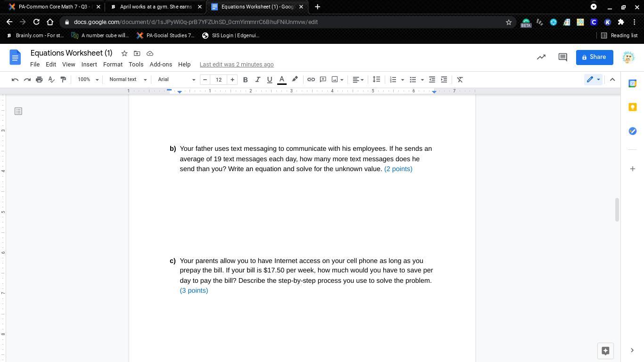
Task: Open comment history icon
Action: pyautogui.click(x=562, y=57)
